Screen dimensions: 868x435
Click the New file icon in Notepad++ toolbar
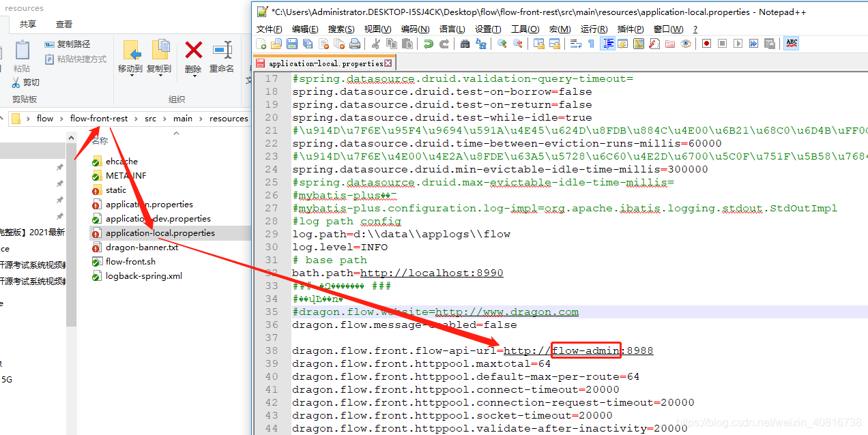261,44
